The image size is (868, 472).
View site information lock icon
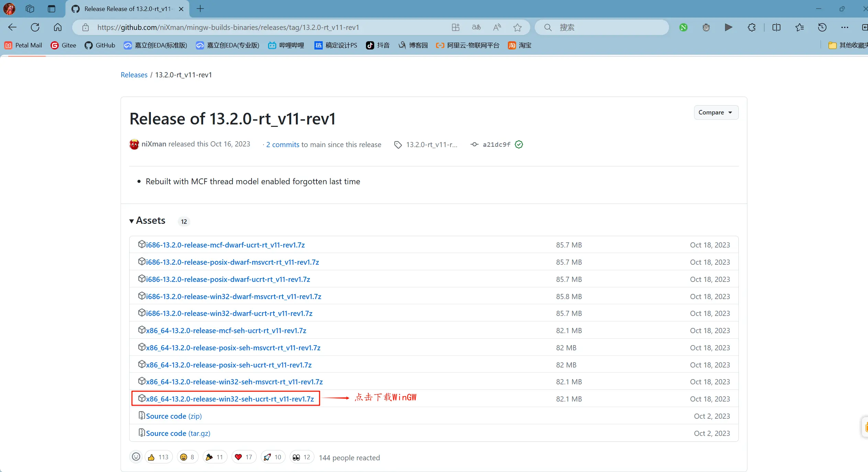point(86,27)
